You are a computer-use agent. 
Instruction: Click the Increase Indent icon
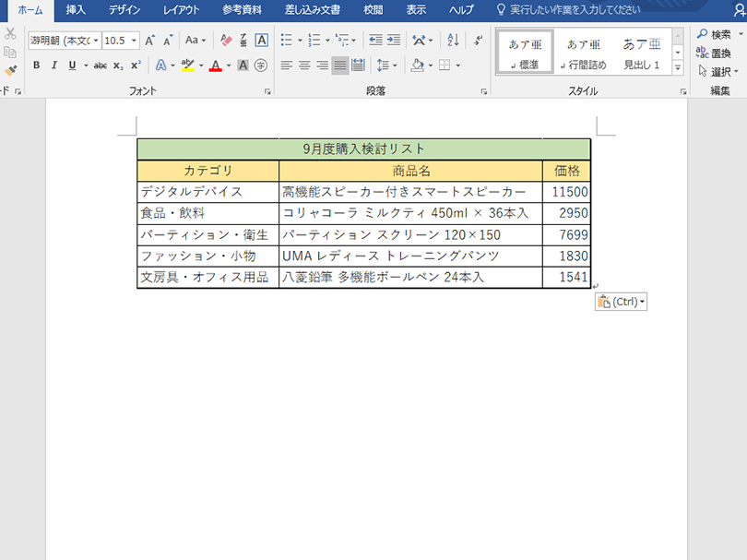(394, 39)
